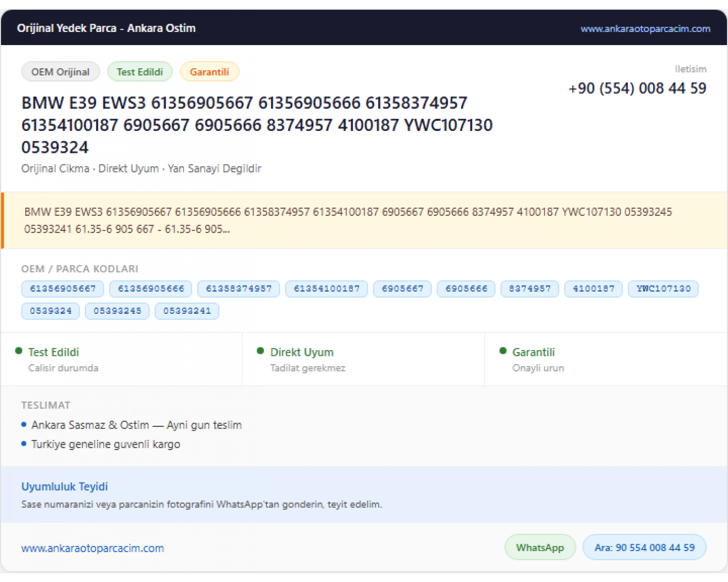Click the Ara: 90 554 008 44 59 button

tap(645, 548)
